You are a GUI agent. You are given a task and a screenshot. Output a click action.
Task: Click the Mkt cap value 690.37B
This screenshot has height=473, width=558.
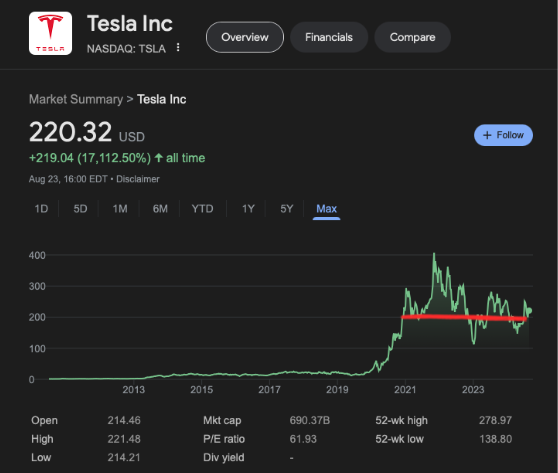tap(310, 420)
